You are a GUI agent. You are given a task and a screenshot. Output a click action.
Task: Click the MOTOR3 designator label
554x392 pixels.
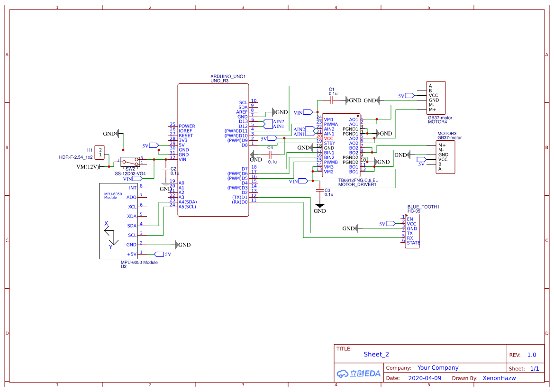tap(447, 134)
